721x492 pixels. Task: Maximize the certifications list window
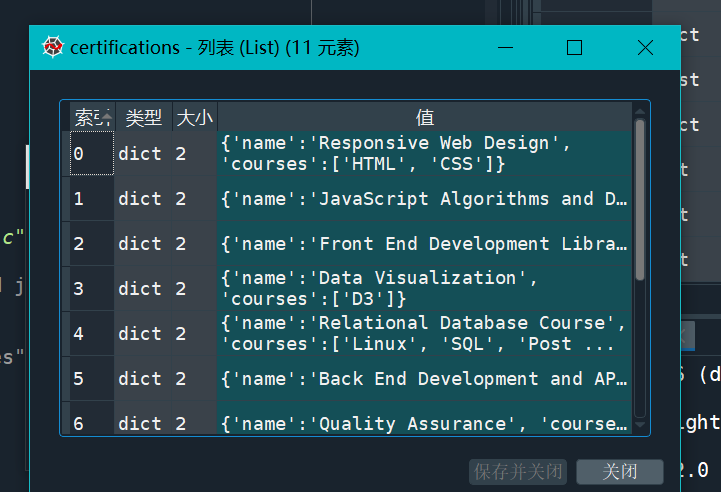tap(574, 48)
